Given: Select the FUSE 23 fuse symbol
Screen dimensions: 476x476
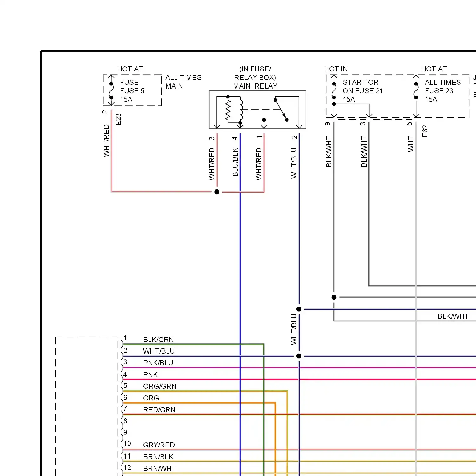Looking at the screenshot, I should 416,91.
